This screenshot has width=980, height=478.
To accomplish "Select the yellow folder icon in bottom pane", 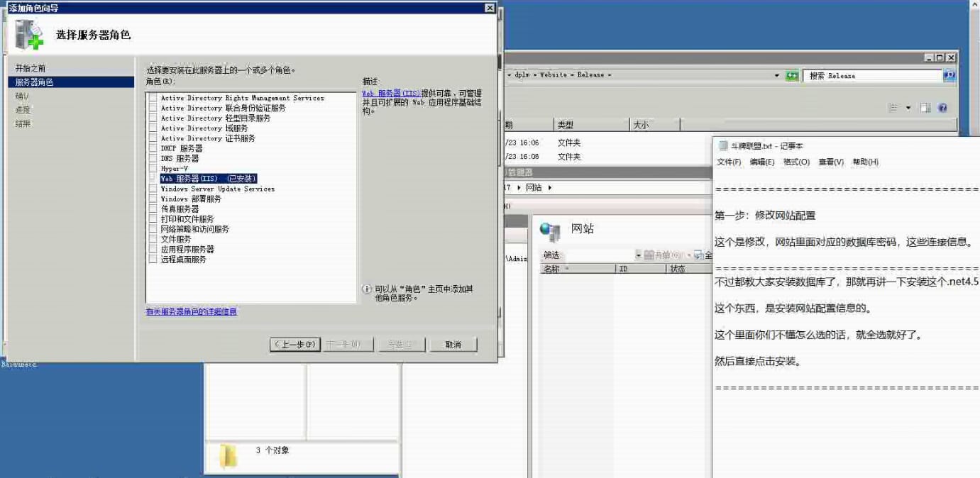I will [228, 456].
